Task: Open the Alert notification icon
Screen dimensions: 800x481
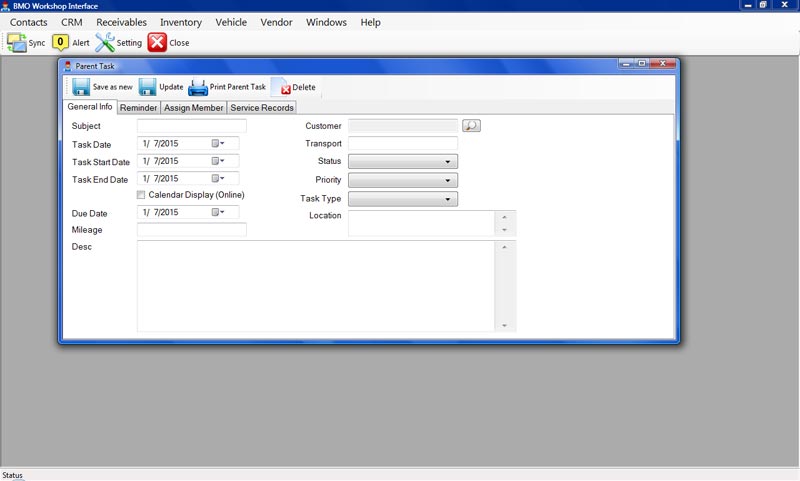Action: pos(60,42)
